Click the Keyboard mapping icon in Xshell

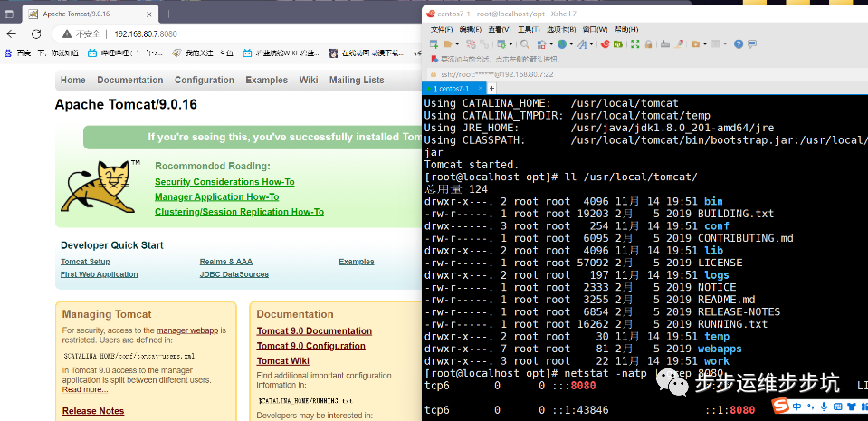[665, 44]
